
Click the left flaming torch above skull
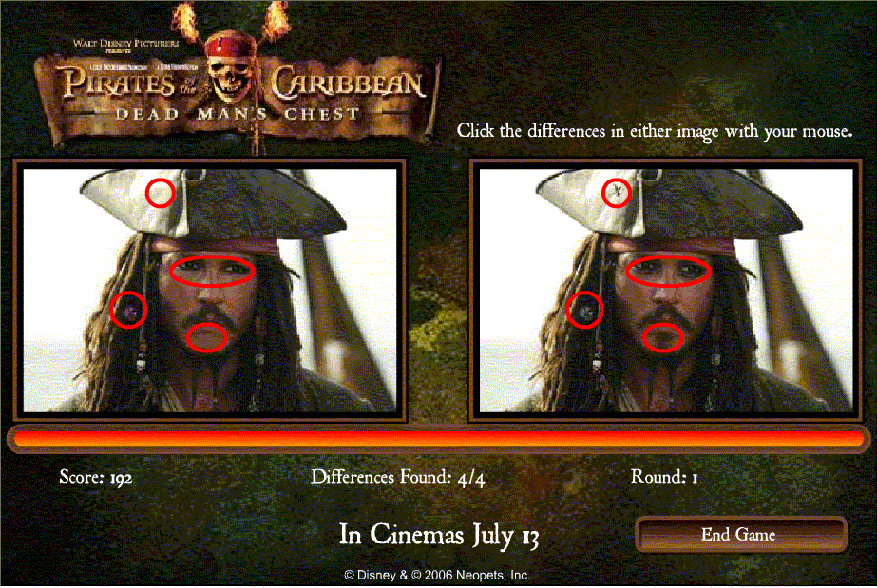[186, 21]
